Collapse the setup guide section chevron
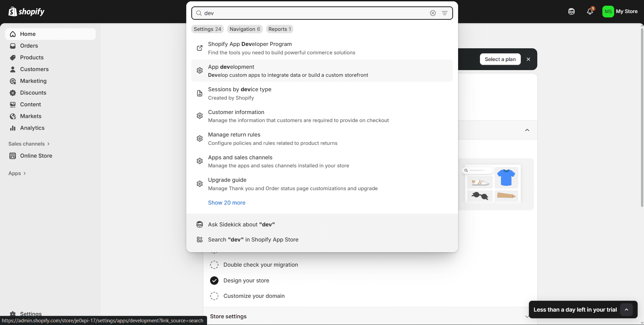This screenshot has width=644, height=325. [527, 130]
